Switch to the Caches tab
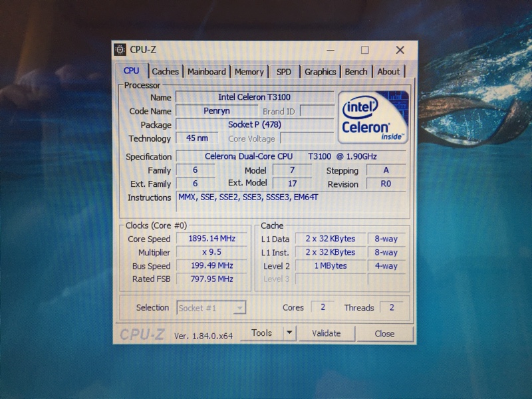This screenshot has width=532, height=399. [x=165, y=72]
